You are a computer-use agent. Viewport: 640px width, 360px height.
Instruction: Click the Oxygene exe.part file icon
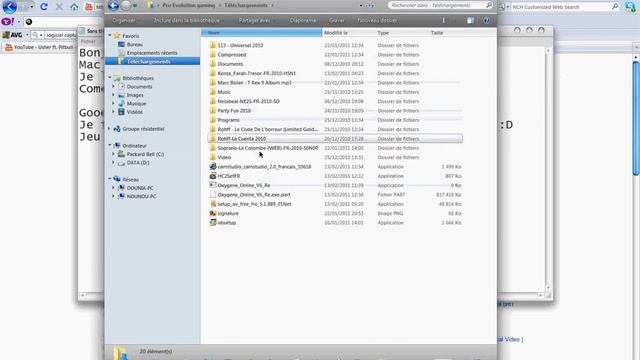tap(213, 195)
